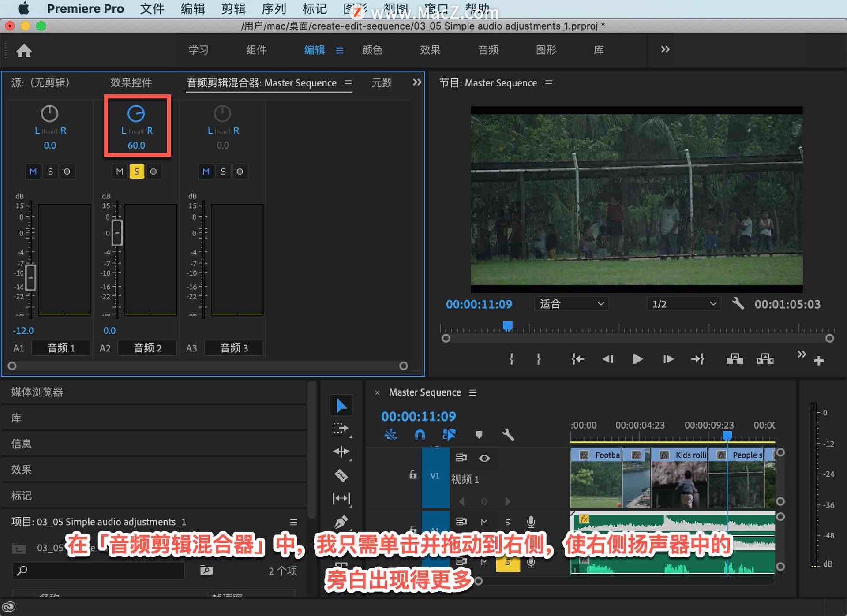Add marker in timeline panel
847x616 pixels.
click(x=479, y=435)
